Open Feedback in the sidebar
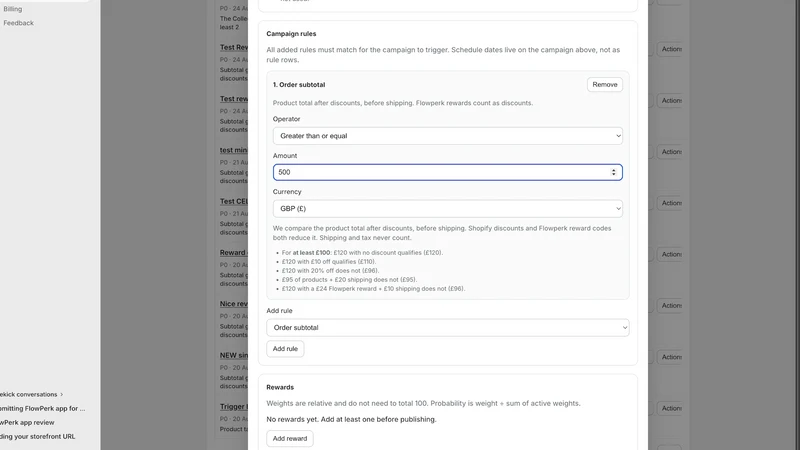Viewport: 800px width, 450px height. [18, 23]
